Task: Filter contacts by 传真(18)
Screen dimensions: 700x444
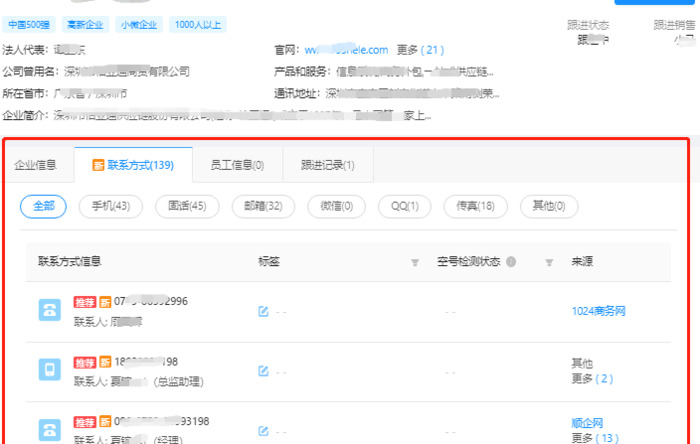Action: pyautogui.click(x=475, y=206)
